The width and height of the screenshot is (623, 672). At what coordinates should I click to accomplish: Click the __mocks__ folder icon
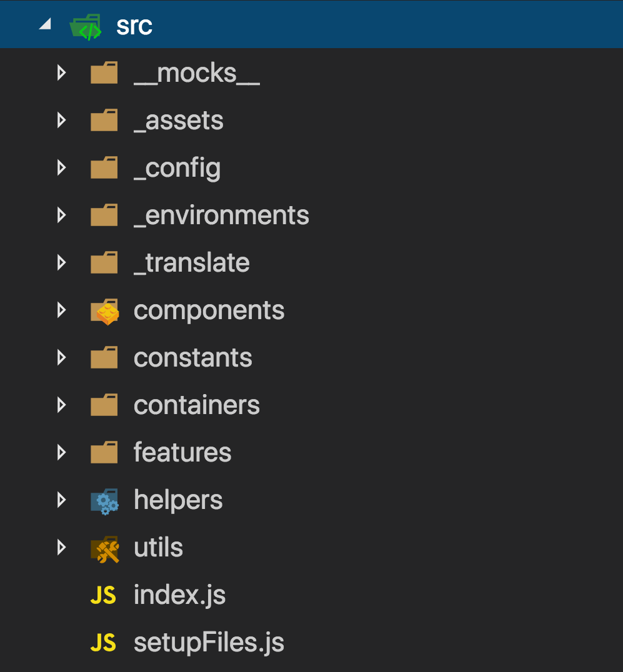point(104,72)
